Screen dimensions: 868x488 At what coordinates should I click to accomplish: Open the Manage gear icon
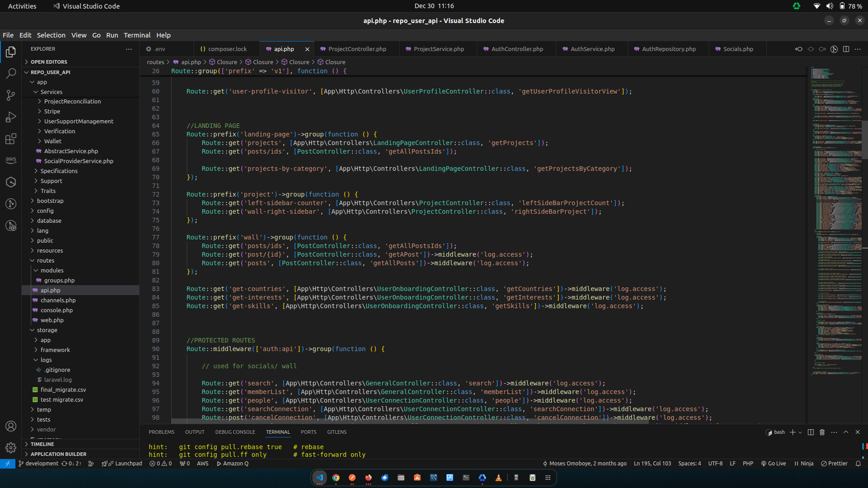point(11,447)
